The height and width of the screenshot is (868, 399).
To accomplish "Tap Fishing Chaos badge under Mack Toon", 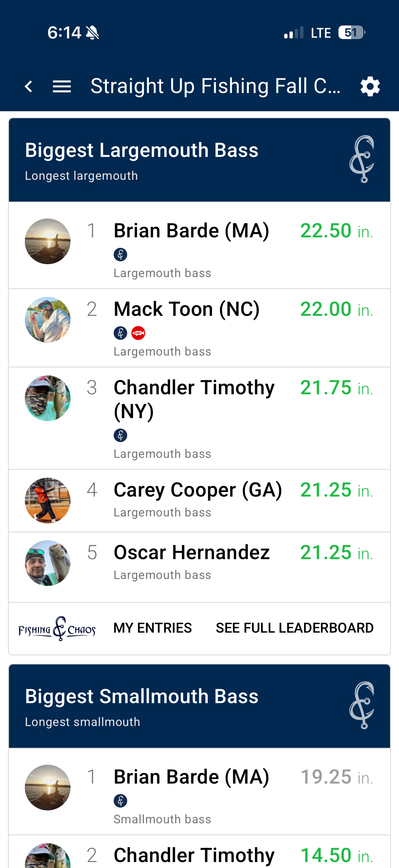I will 120,333.
